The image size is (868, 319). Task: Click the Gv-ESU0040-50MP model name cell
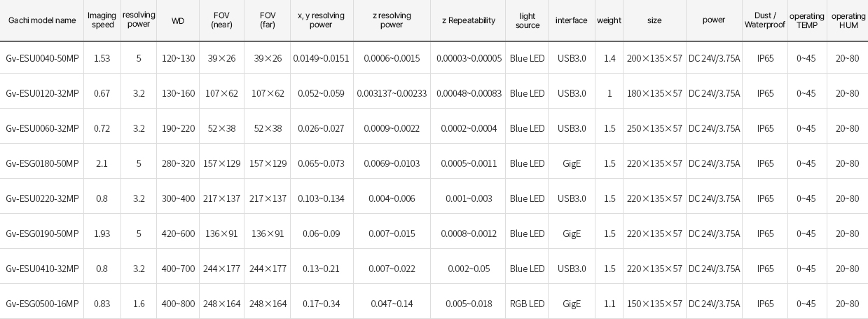(42, 58)
